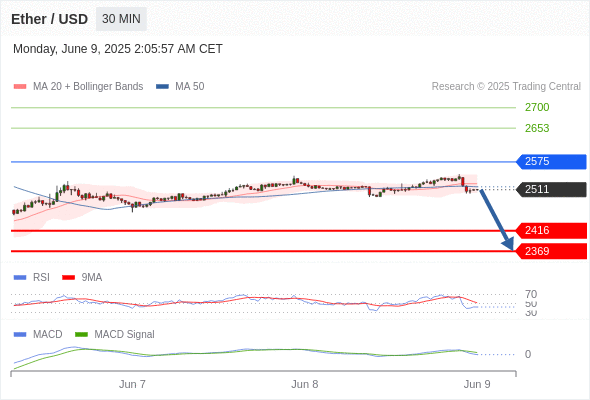This screenshot has height=400, width=590.
Task: Click the RSI blue legend swatch
Action: 20,278
